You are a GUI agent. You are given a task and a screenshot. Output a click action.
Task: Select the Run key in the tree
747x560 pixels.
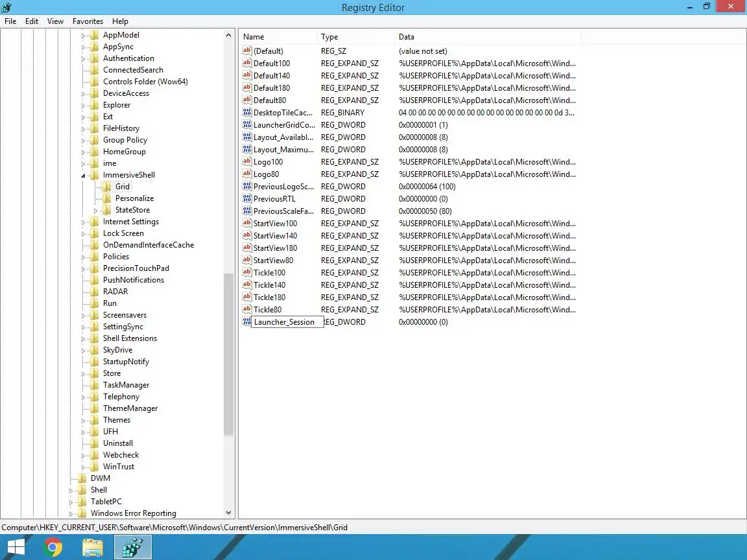click(x=110, y=303)
